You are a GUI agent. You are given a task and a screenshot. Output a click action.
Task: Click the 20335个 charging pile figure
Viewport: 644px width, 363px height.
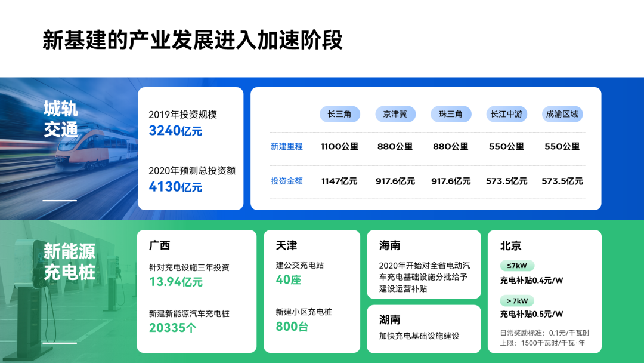(172, 328)
